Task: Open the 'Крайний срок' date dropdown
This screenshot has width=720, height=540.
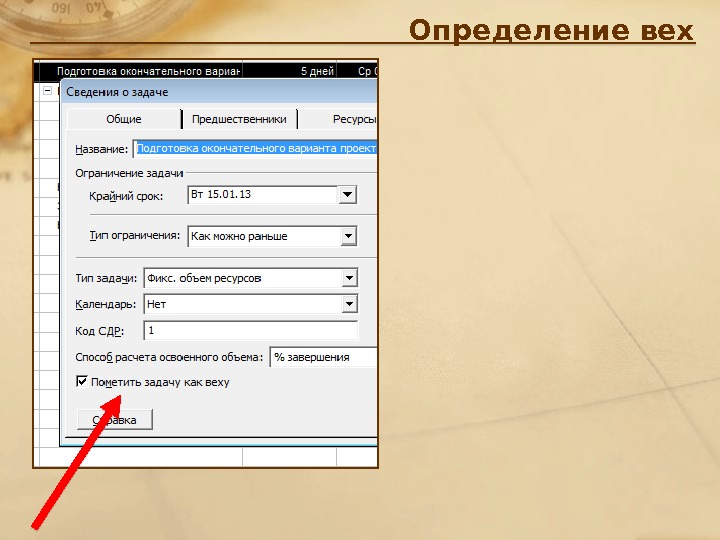Action: (348, 195)
